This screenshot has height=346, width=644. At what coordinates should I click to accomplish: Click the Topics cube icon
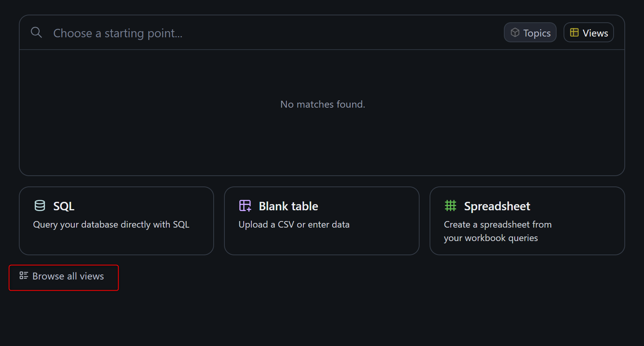tap(515, 33)
